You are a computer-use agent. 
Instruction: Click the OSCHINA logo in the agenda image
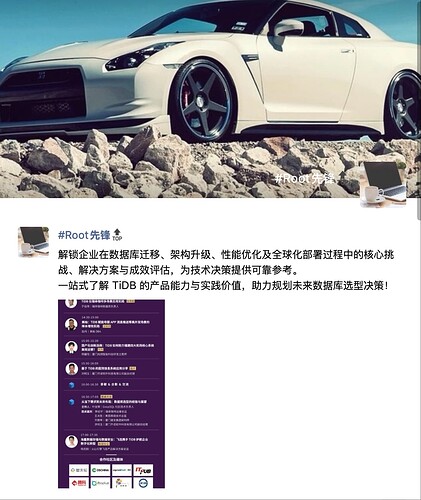coord(100,470)
